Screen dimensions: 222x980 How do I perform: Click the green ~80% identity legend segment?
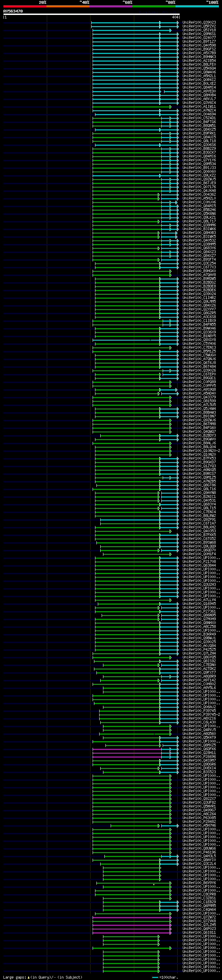(x=154, y=6)
